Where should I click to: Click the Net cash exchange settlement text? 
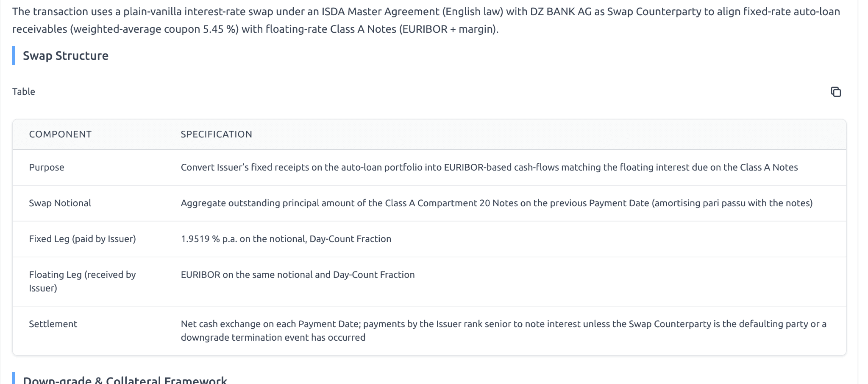click(x=503, y=324)
